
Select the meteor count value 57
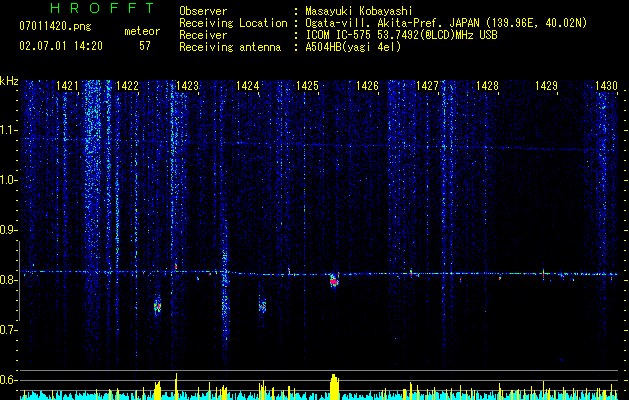click(x=145, y=46)
